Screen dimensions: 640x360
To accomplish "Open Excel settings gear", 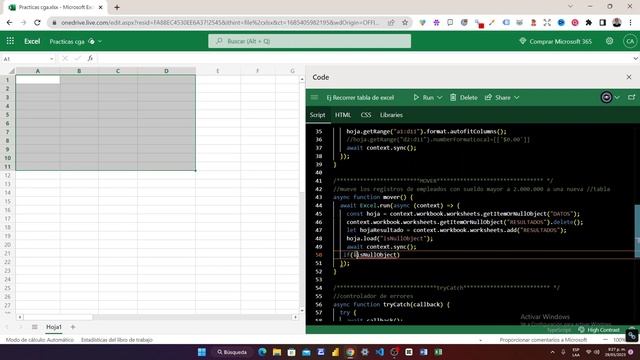I will tap(609, 41).
